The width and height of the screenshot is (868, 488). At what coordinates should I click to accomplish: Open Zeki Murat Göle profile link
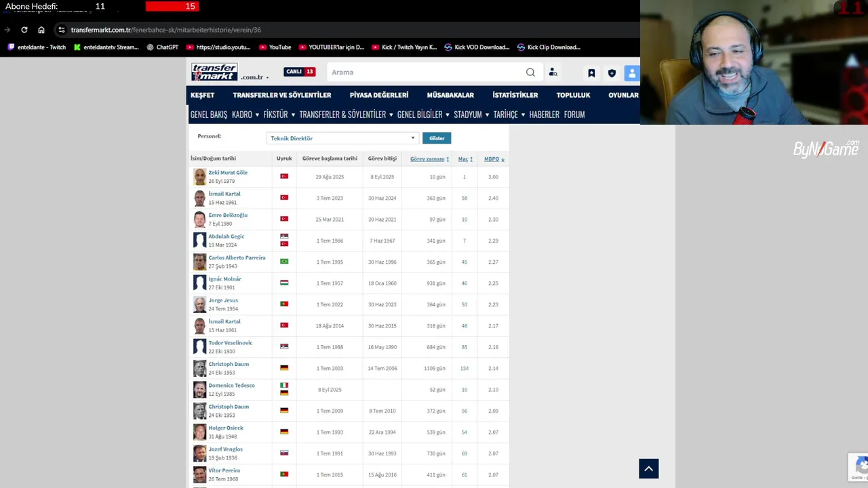tap(228, 173)
